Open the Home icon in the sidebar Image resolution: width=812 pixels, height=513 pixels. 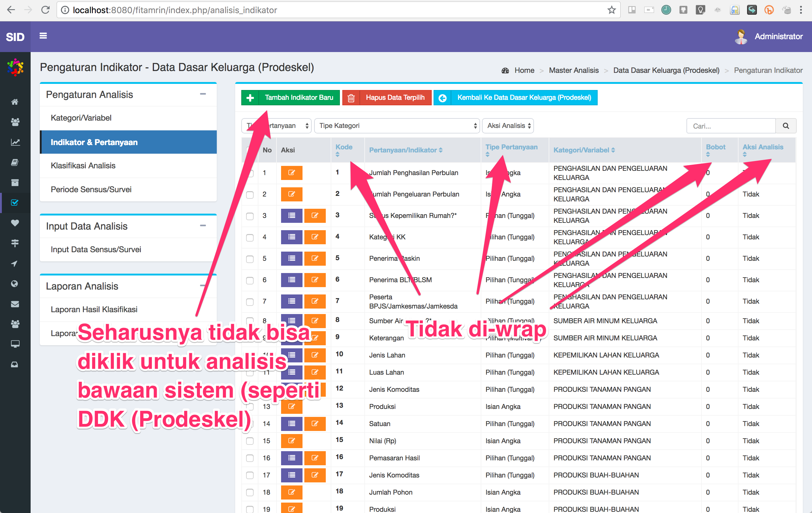point(15,101)
